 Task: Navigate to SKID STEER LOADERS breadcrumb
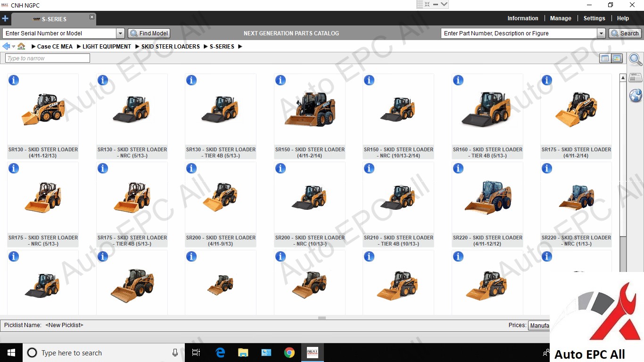click(x=171, y=47)
